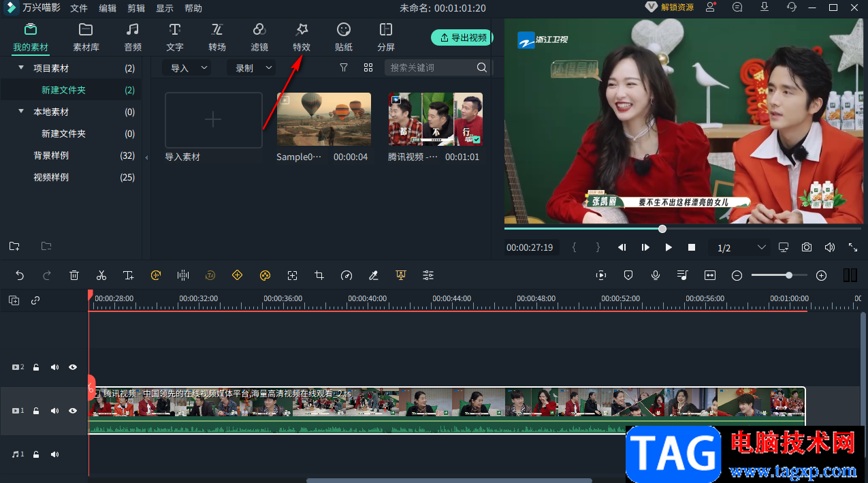Click the audio waveform beat icon
868x483 pixels.
coord(183,275)
